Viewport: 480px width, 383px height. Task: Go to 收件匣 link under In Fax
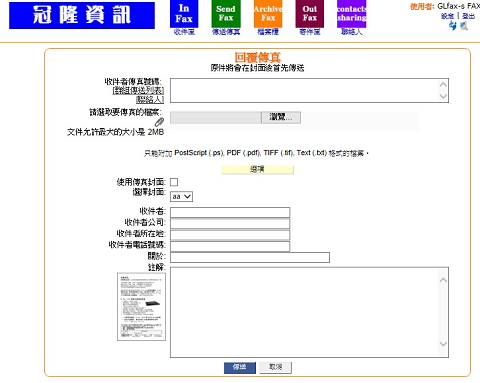(184, 32)
